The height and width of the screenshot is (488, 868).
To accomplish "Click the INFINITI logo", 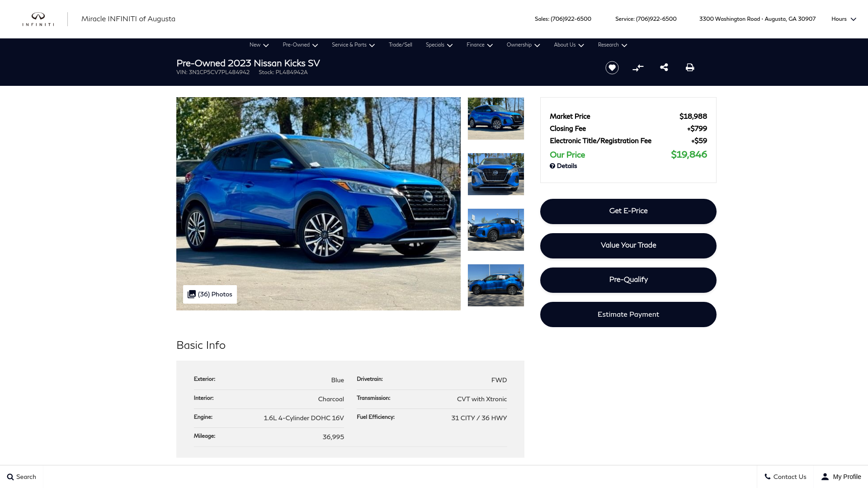I will tap(38, 19).
